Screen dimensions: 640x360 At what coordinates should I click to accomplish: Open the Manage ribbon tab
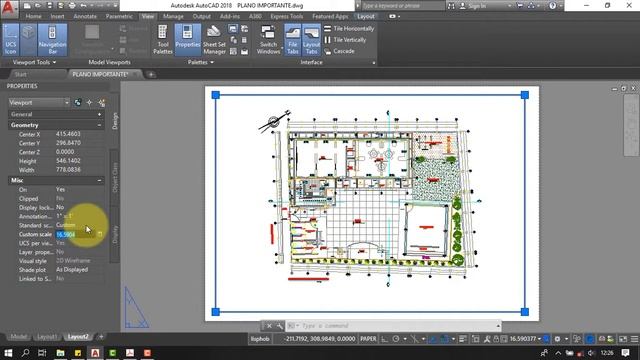(173, 17)
